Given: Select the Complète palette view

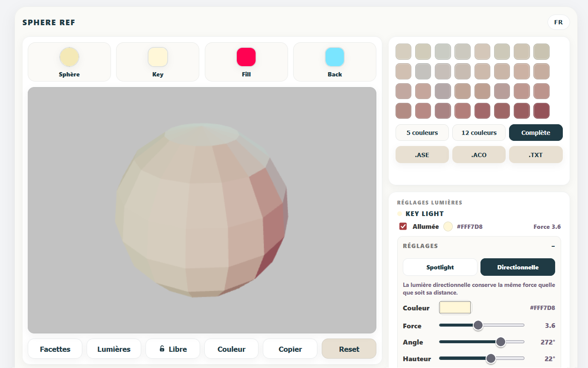Looking at the screenshot, I should pyautogui.click(x=536, y=133).
